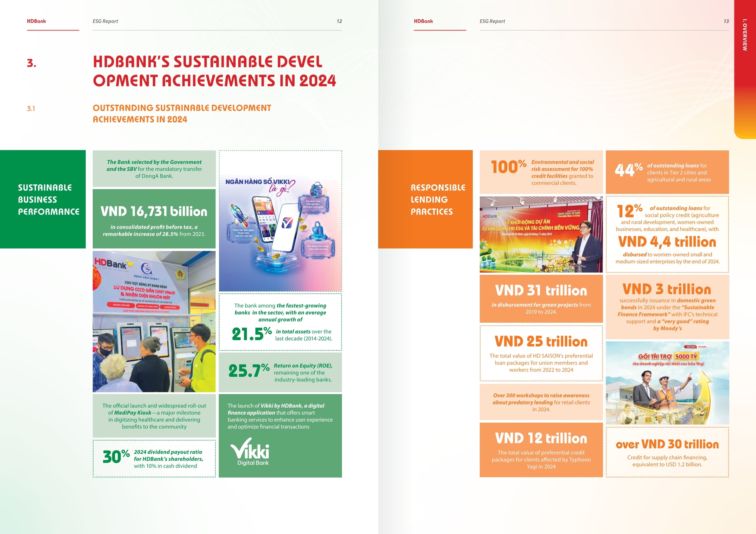This screenshot has width=756, height=534.
Task: Click the page number 13
Action: pos(726,21)
